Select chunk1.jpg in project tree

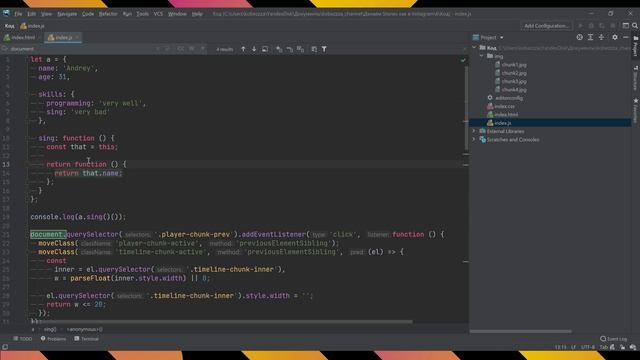(x=514, y=64)
